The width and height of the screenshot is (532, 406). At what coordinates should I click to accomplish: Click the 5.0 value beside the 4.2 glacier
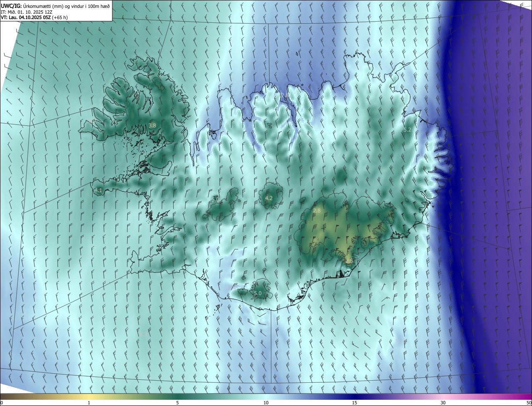(215, 200)
